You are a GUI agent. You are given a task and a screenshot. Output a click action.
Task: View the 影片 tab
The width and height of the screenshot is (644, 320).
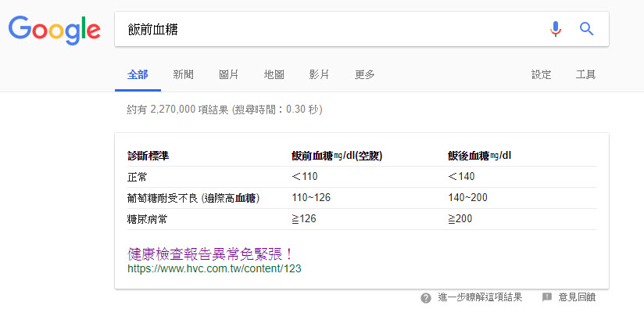[319, 74]
